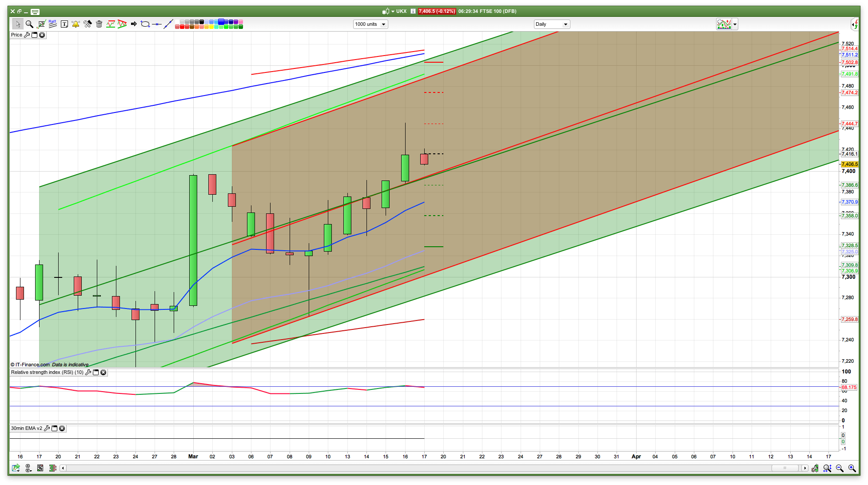868x485 pixels.
Task: Expand the chart template dropdown arrow
Action: point(735,24)
